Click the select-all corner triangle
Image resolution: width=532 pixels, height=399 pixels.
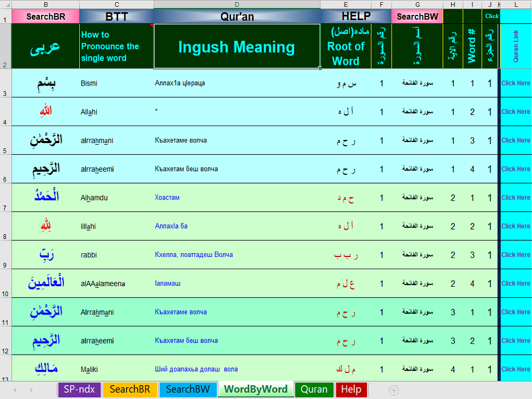(6, 5)
